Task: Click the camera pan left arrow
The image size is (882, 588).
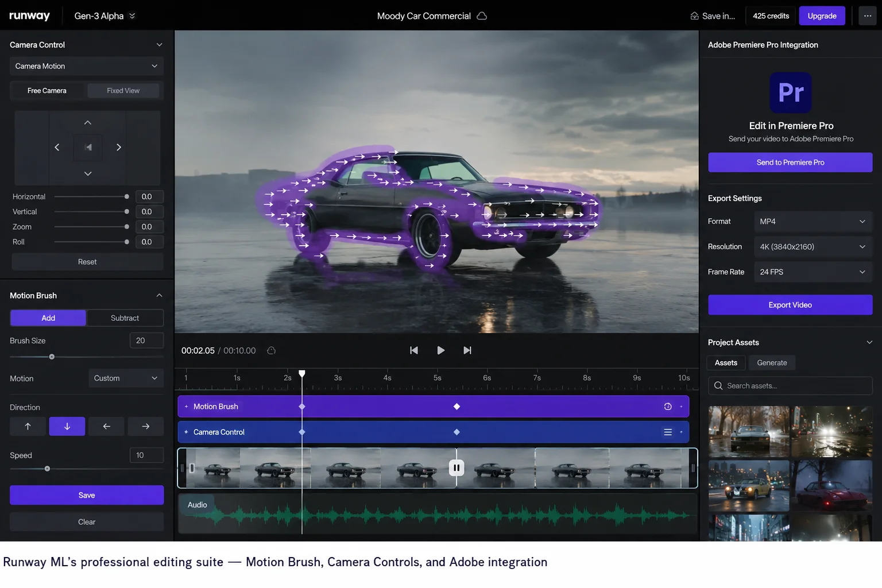Action: 57,148
